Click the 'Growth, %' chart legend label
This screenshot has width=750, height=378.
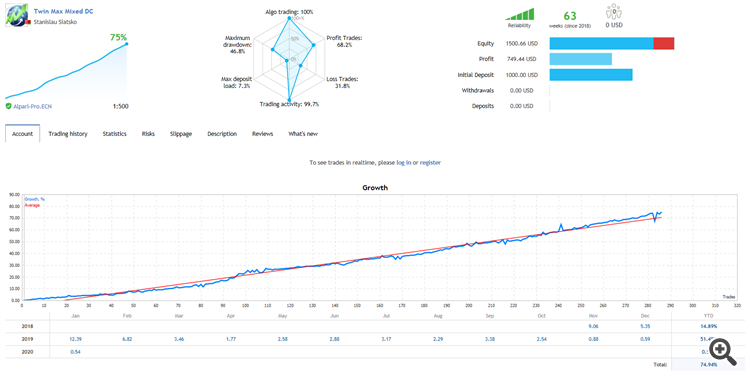[x=34, y=199]
